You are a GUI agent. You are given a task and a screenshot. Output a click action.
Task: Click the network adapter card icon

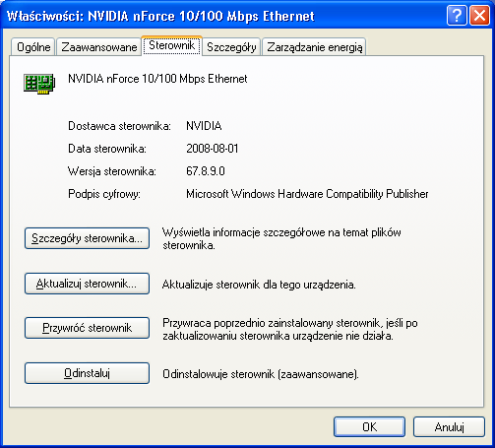click(39, 84)
